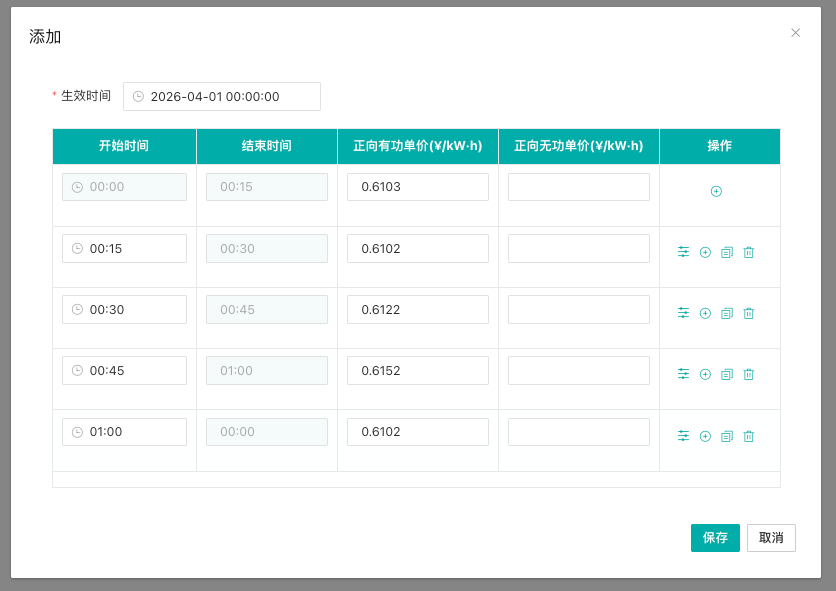This screenshot has height=591, width=836.
Task: Copy the row starting at 00:15
Action: [727, 252]
